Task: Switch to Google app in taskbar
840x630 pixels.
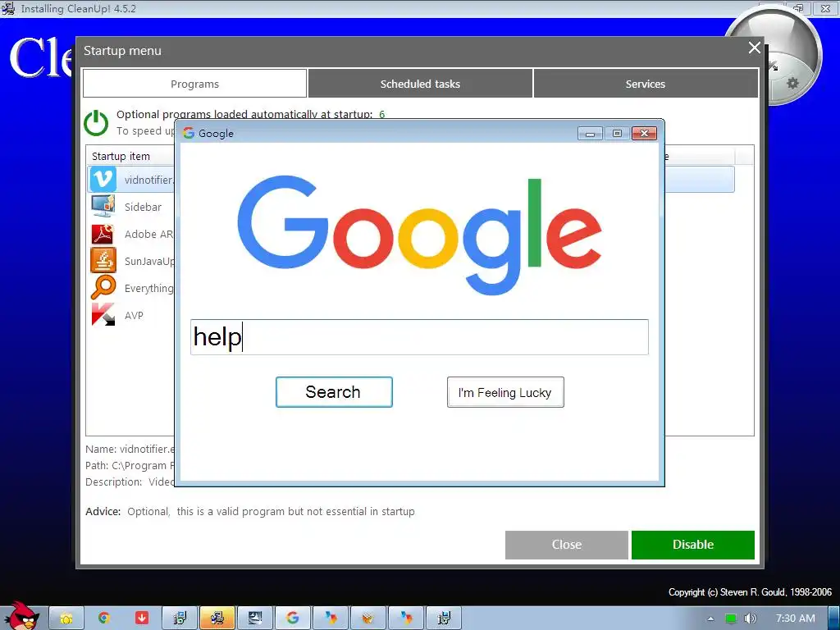Action: (293, 619)
